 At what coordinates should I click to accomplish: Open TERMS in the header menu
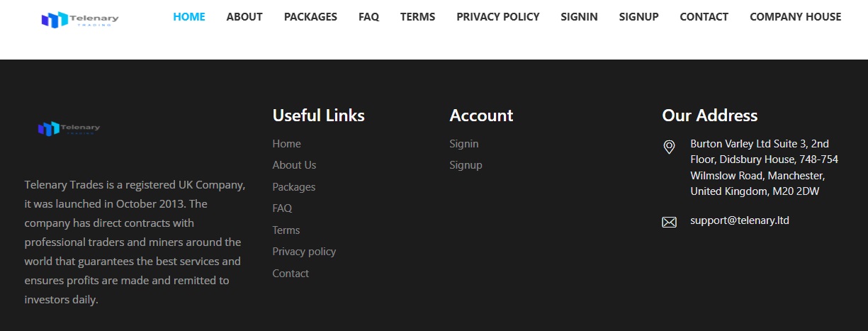tap(417, 17)
